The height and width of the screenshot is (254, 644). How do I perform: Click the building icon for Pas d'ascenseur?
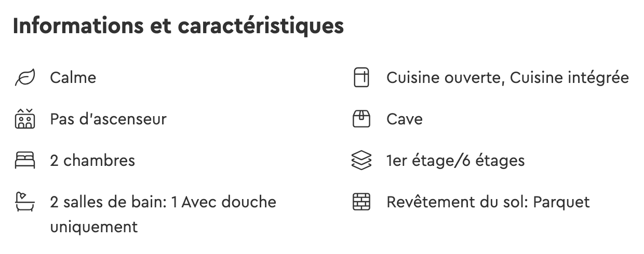coord(24,119)
